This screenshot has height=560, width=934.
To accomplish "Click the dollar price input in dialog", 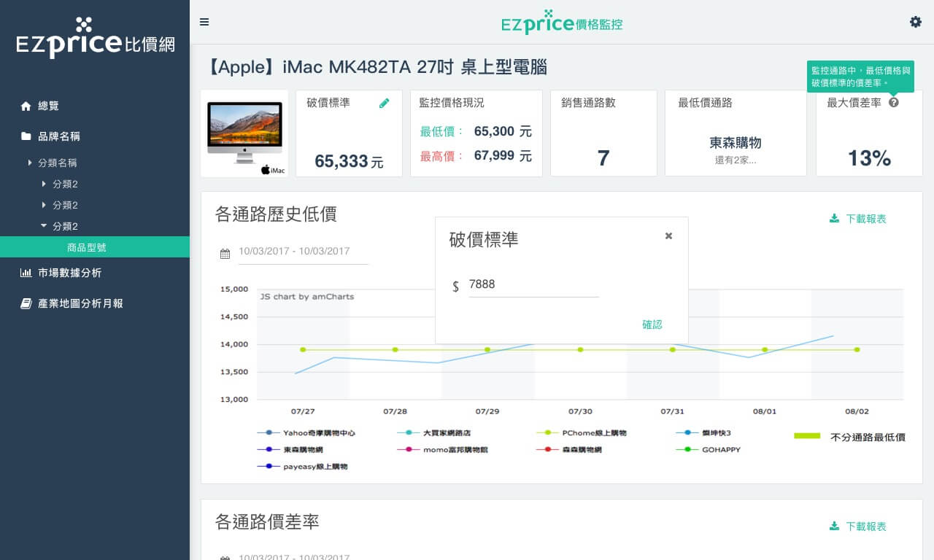I will [533, 284].
